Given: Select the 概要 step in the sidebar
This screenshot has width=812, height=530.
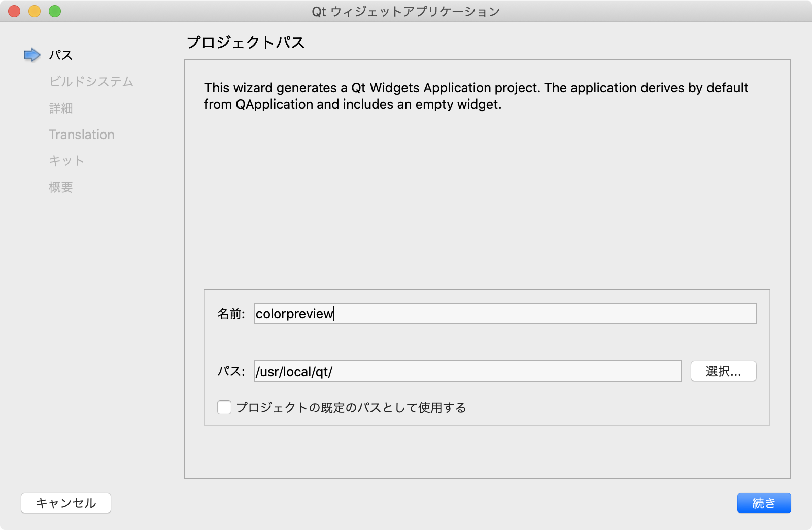Looking at the screenshot, I should [61, 187].
